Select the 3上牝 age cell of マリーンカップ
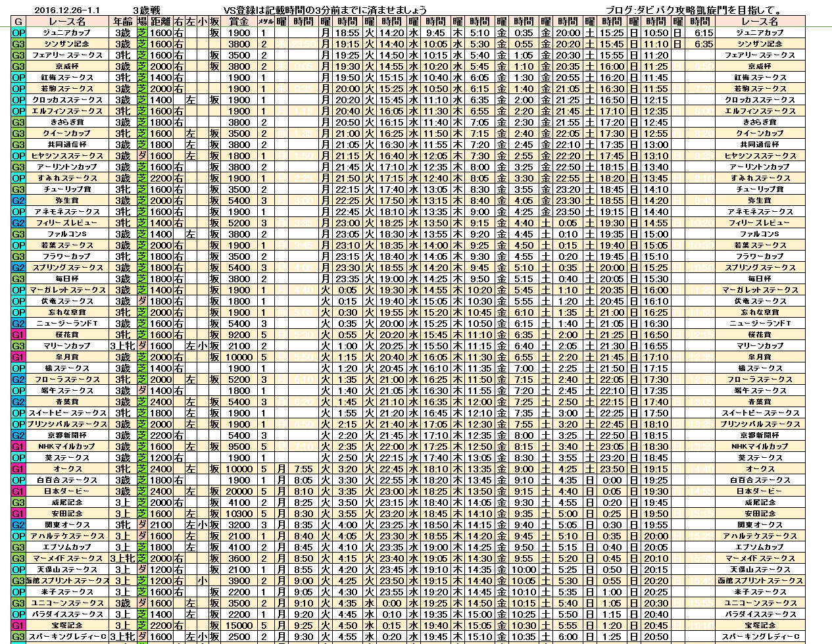Image resolution: width=832 pixels, height=644 pixels. (x=122, y=346)
